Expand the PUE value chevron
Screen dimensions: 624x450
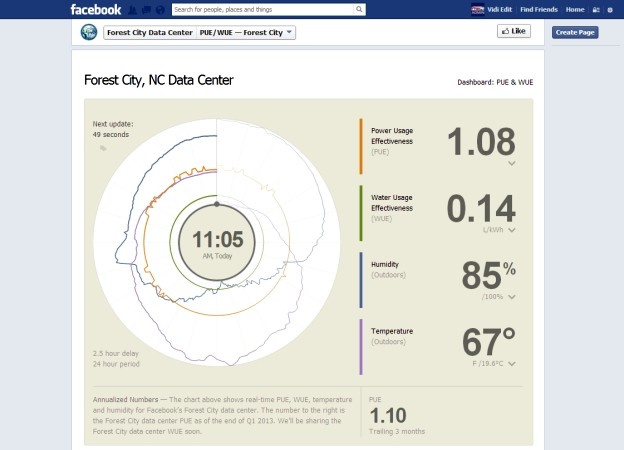pyautogui.click(x=512, y=164)
